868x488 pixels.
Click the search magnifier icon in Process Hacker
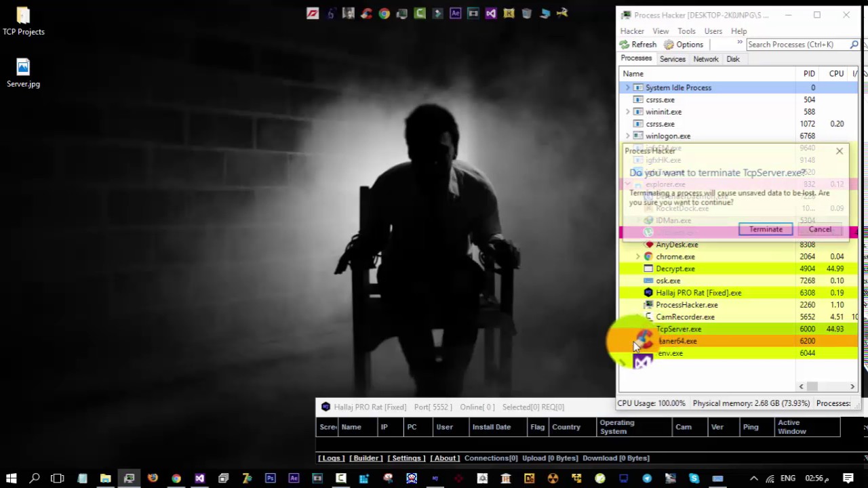click(x=854, y=45)
